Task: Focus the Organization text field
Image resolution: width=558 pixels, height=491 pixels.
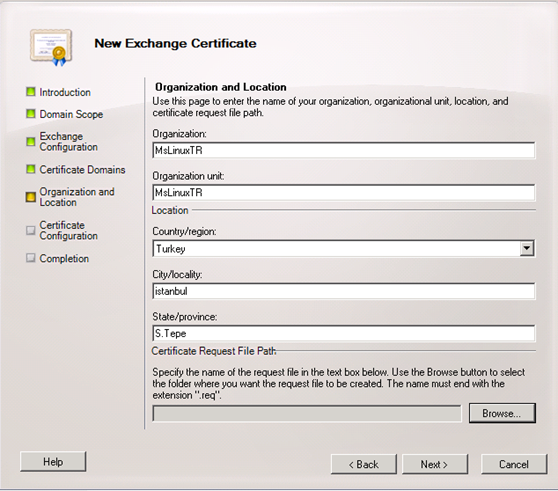Action: point(344,150)
